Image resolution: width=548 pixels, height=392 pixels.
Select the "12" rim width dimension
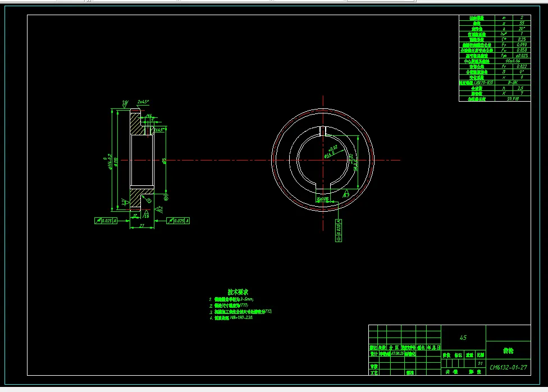[135, 216]
